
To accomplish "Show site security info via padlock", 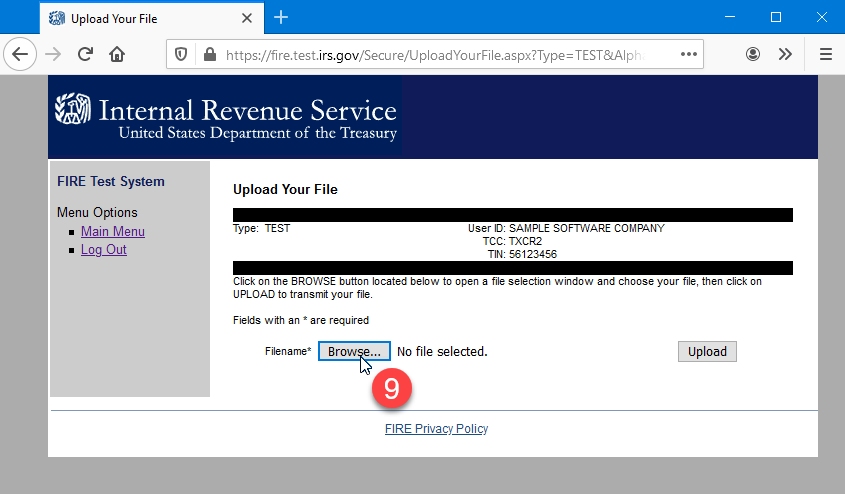I will pyautogui.click(x=208, y=54).
